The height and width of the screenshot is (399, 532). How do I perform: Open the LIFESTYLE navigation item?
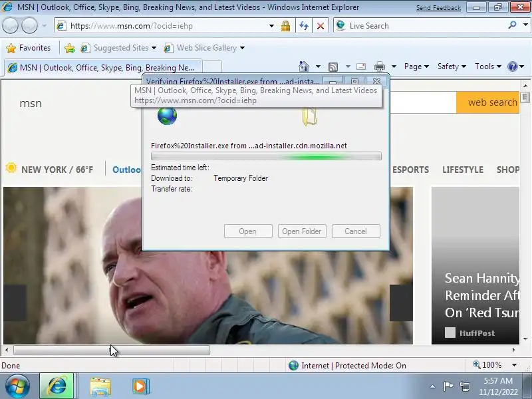pyautogui.click(x=463, y=170)
